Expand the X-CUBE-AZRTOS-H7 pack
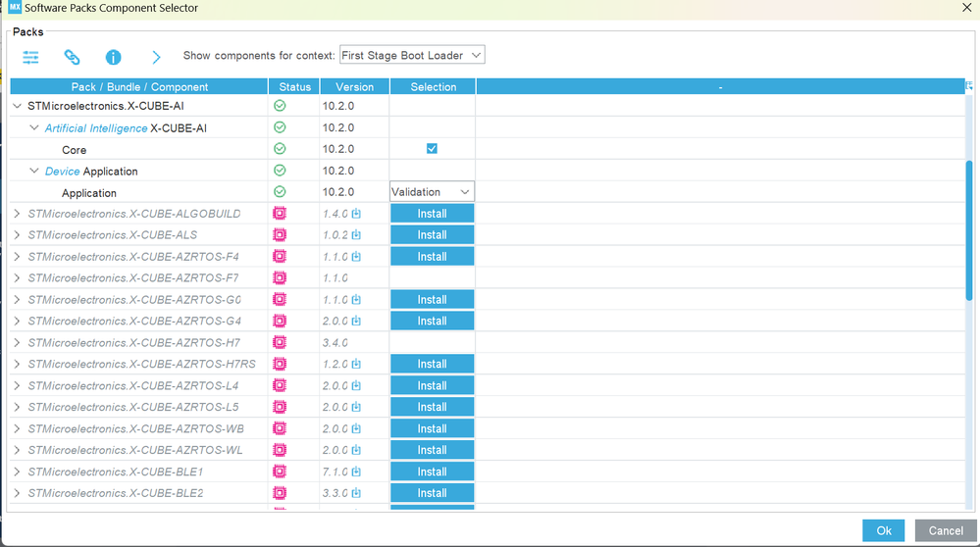Screen dimensions: 980x547 17,342
